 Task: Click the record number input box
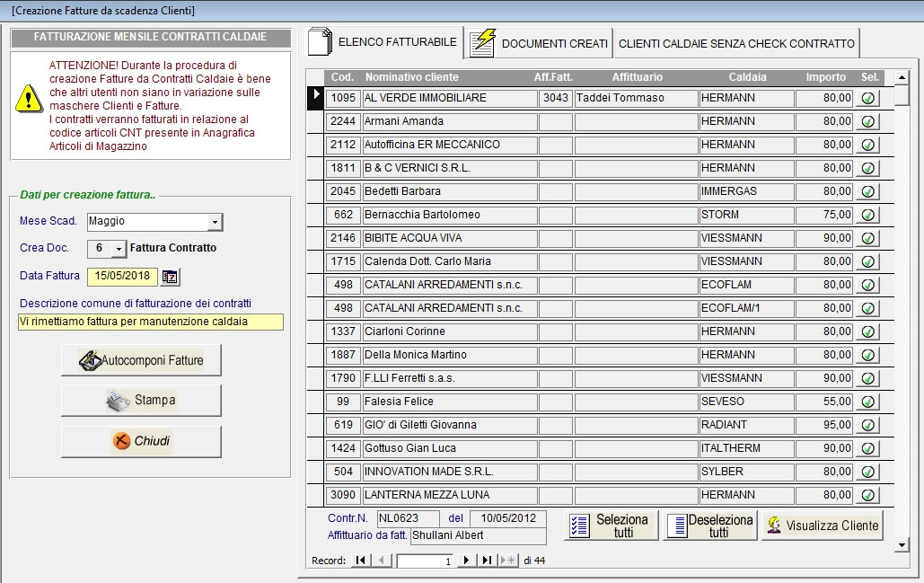tap(425, 561)
